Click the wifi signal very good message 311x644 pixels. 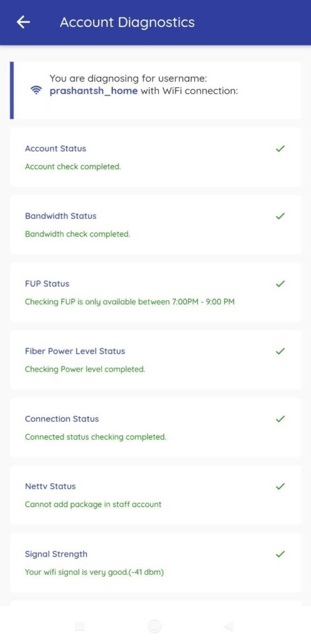(x=94, y=572)
